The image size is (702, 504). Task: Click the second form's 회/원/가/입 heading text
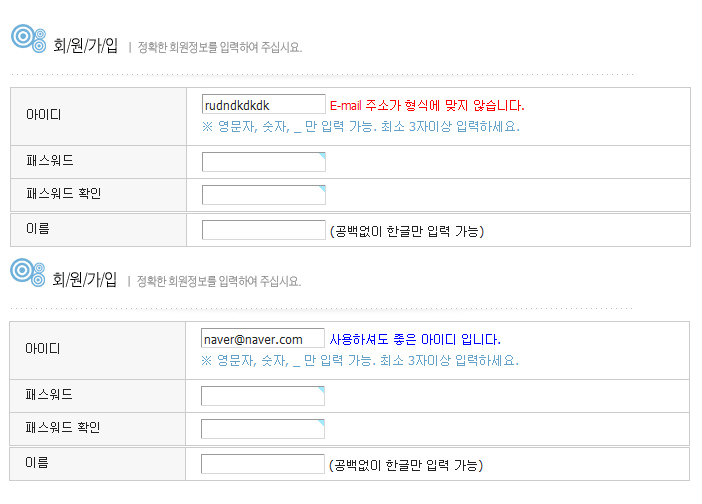(x=85, y=280)
